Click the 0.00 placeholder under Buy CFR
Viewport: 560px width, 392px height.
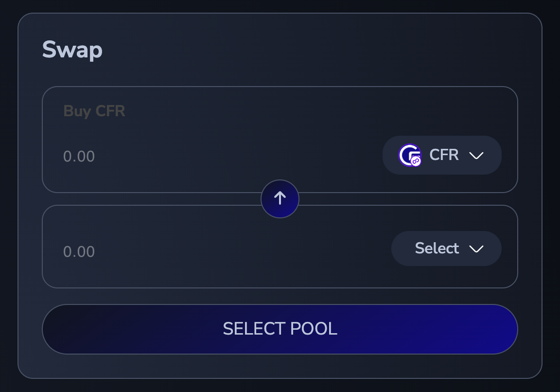tap(79, 157)
